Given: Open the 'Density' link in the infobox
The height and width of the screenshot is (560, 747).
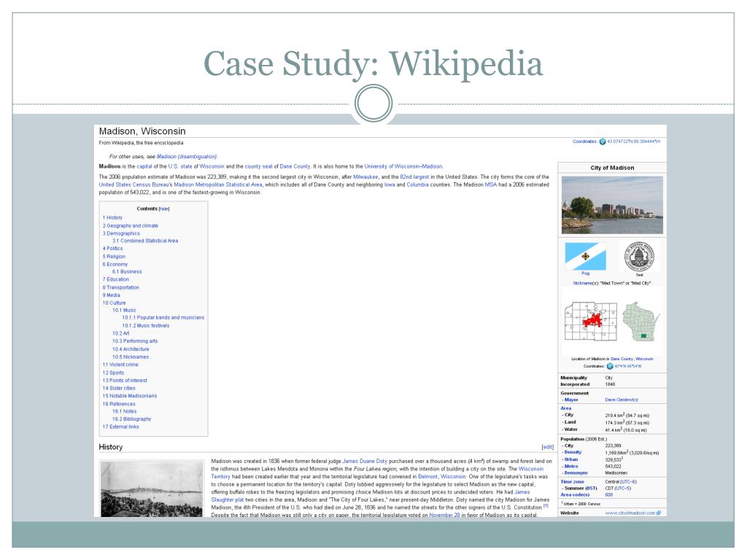Looking at the screenshot, I should [573, 452].
